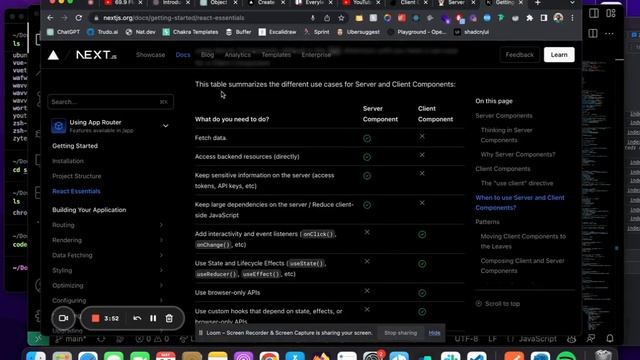Open Spotify from the Dock
Screen dimensions: 640x360
pos(567,356)
